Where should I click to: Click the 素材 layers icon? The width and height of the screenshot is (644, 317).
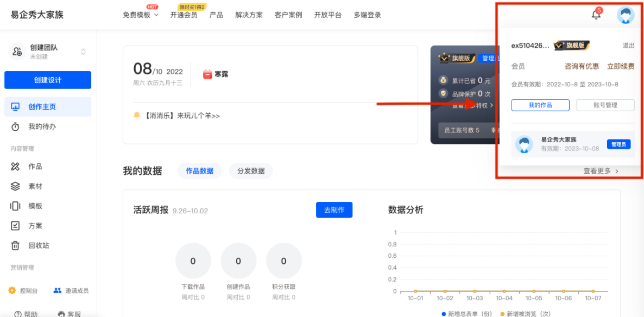tap(15, 186)
